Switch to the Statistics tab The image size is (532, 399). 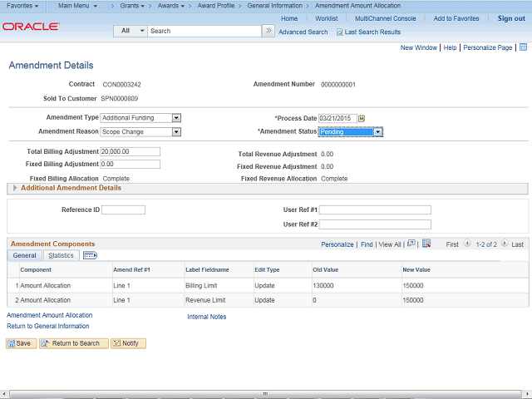pos(61,256)
